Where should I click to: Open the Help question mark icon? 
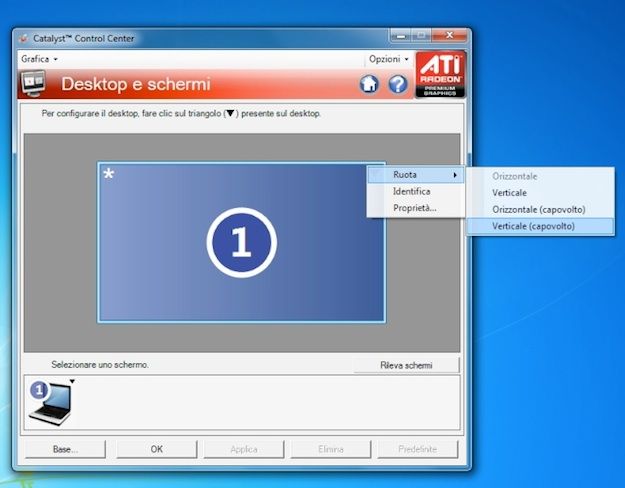pyautogui.click(x=398, y=84)
